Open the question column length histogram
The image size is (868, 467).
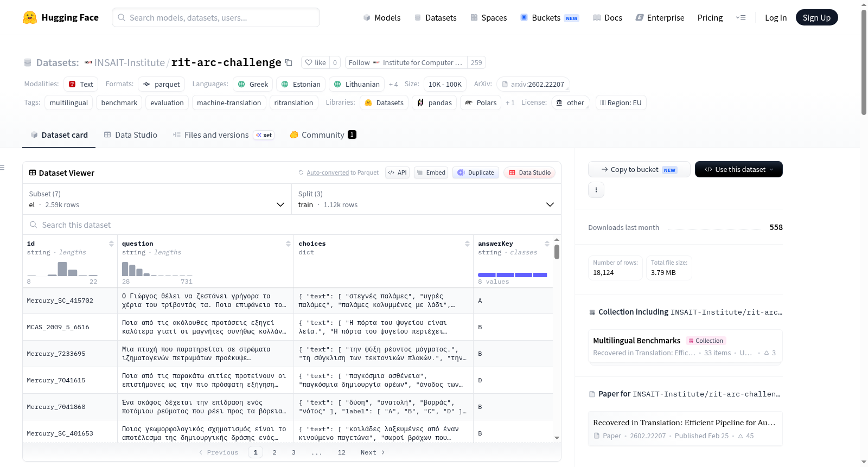(x=157, y=268)
